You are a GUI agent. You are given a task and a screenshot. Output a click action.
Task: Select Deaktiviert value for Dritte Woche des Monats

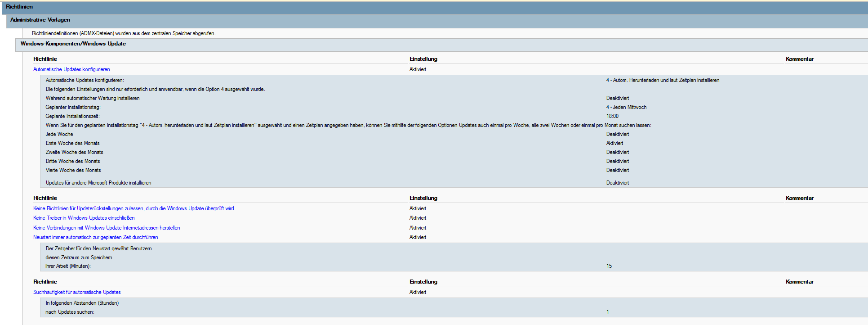pos(618,161)
